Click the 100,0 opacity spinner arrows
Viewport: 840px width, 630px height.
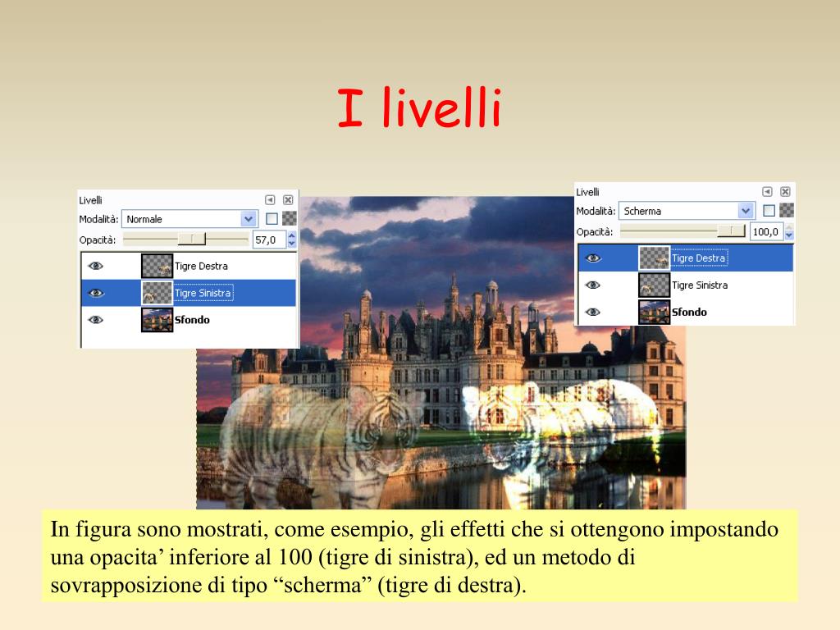pos(789,231)
